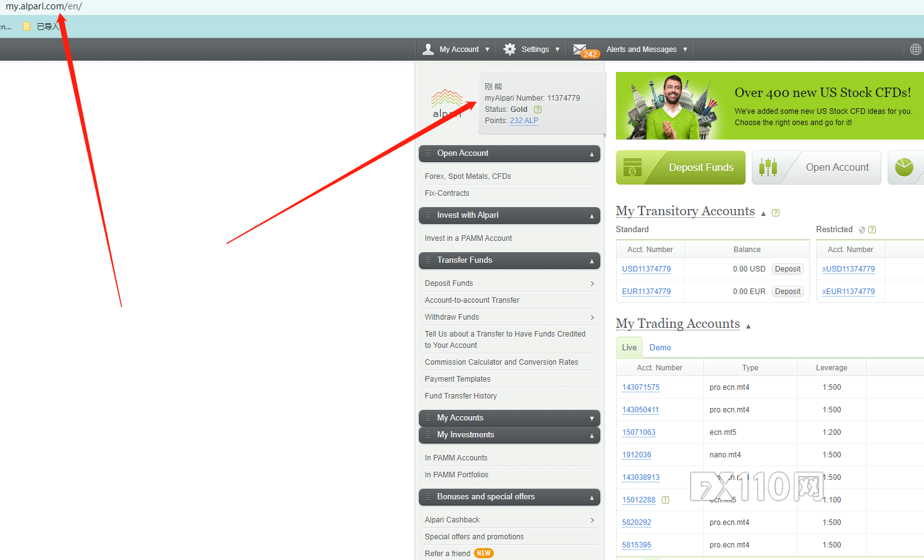Image resolution: width=924 pixels, height=560 pixels.
Task: Open Account-to-account Transfer
Action: tap(472, 300)
